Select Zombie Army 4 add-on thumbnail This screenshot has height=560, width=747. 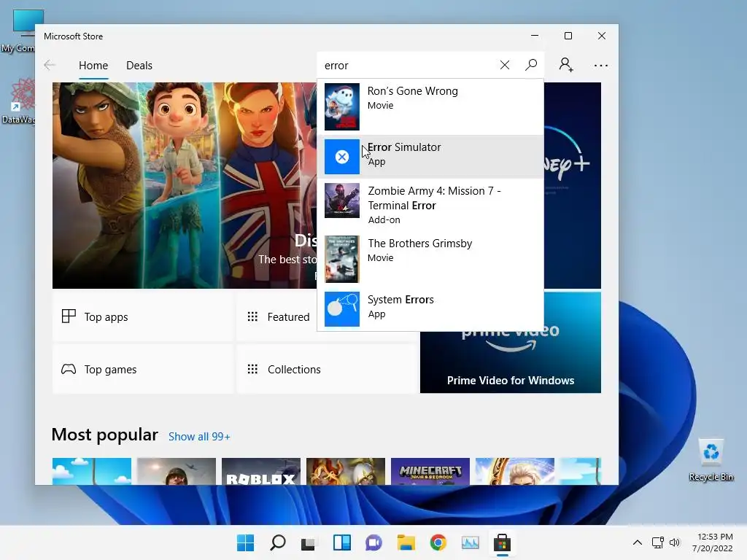(342, 201)
